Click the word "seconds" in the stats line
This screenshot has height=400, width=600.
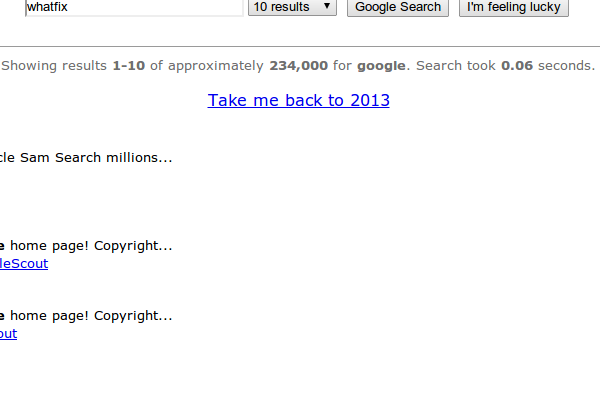tap(564, 65)
